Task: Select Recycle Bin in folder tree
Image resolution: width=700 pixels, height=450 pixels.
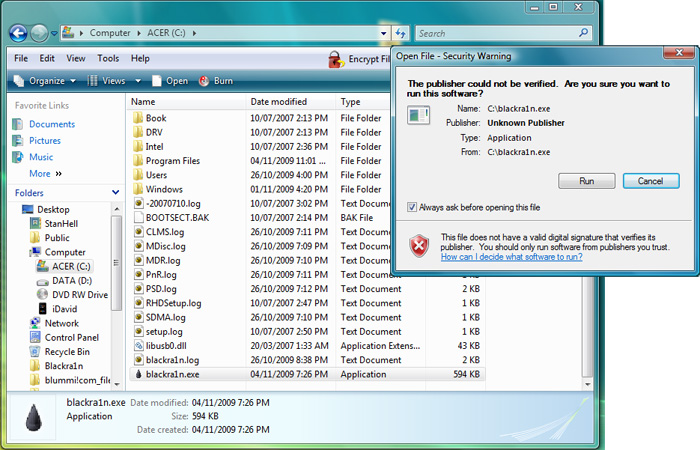Action: point(67,352)
